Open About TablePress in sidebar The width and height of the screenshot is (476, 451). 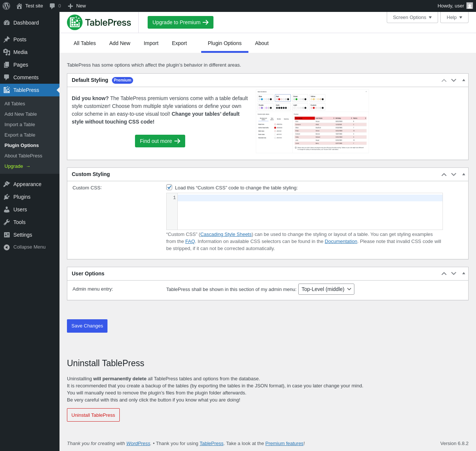[23, 156]
